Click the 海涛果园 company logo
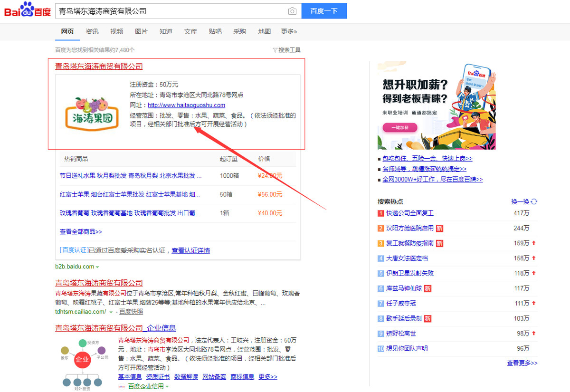 point(91,114)
